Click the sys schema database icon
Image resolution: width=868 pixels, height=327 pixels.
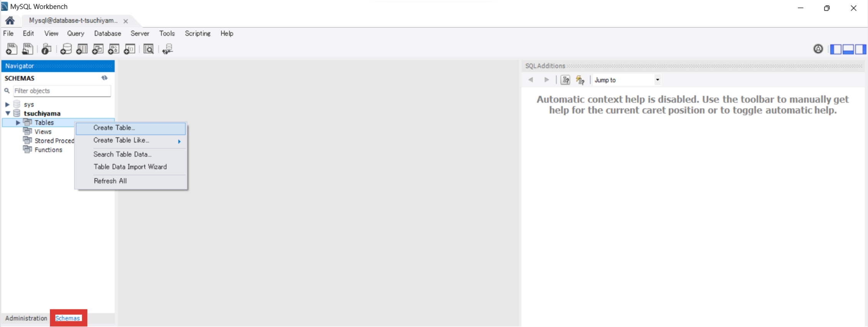(17, 104)
